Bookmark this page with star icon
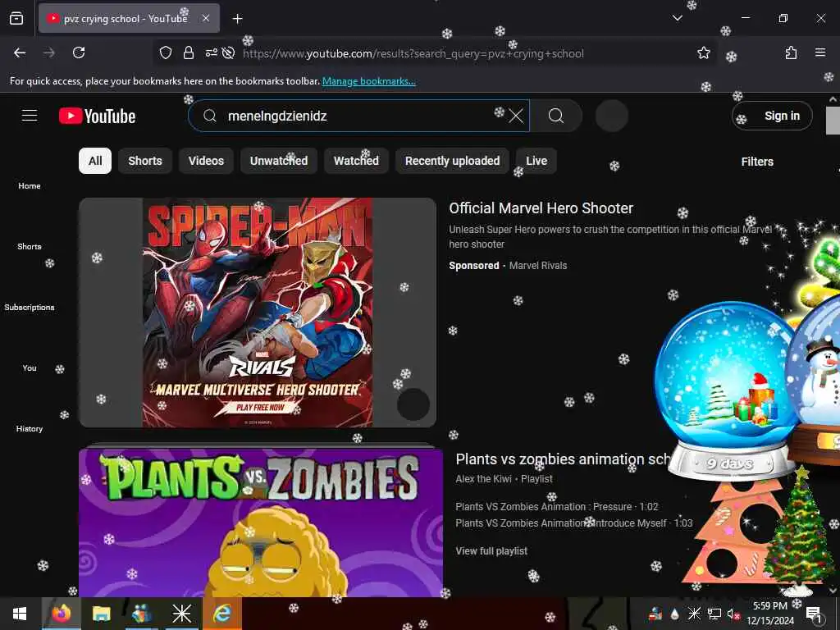 pyautogui.click(x=703, y=52)
